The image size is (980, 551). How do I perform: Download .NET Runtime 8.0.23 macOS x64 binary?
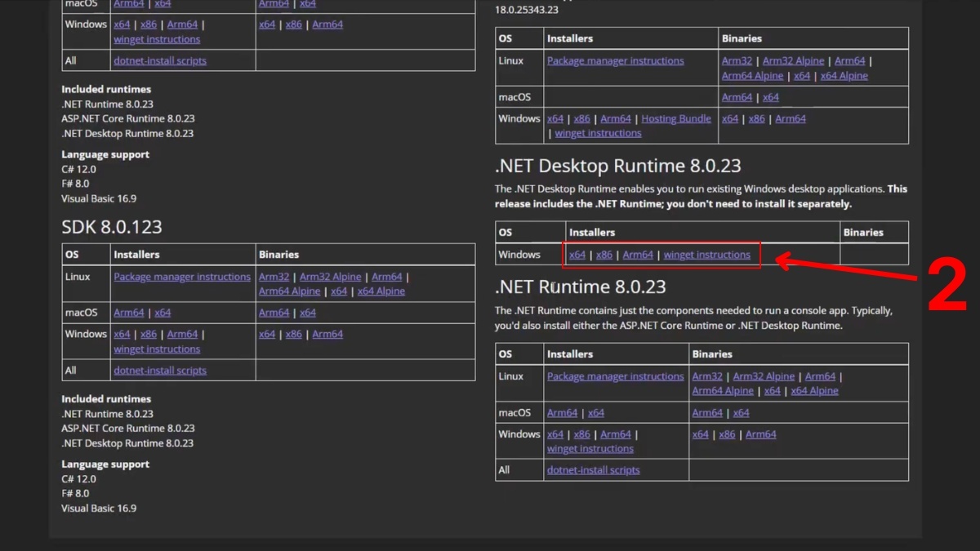point(742,413)
